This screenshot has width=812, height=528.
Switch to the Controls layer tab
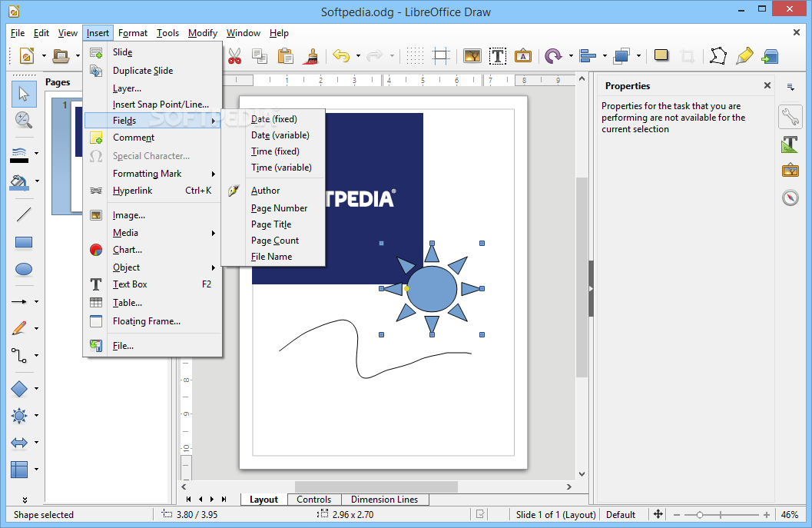tap(314, 500)
